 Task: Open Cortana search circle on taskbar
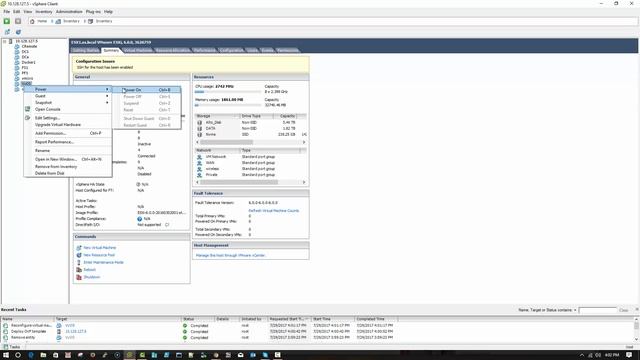tap(18, 355)
